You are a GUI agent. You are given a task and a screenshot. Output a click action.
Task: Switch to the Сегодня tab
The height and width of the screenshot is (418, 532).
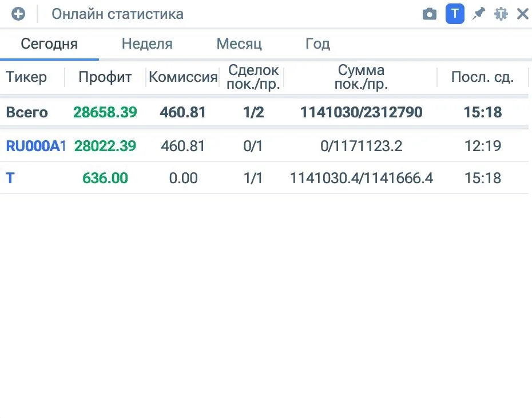pyautogui.click(x=49, y=44)
